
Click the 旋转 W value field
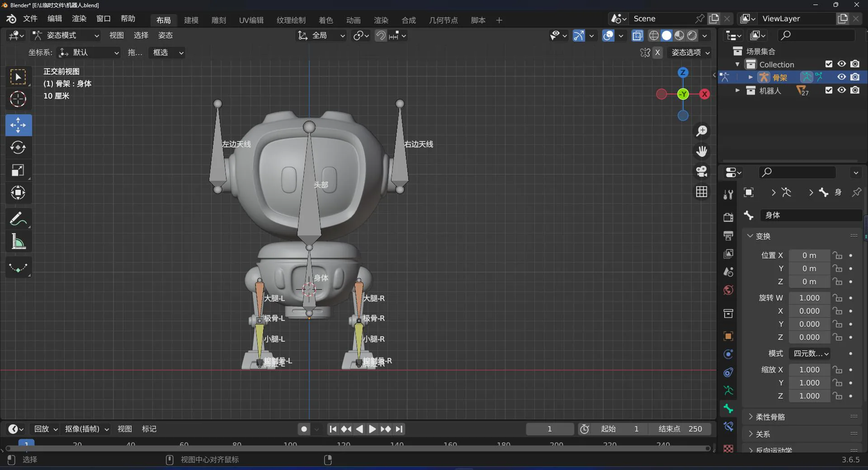pos(809,298)
